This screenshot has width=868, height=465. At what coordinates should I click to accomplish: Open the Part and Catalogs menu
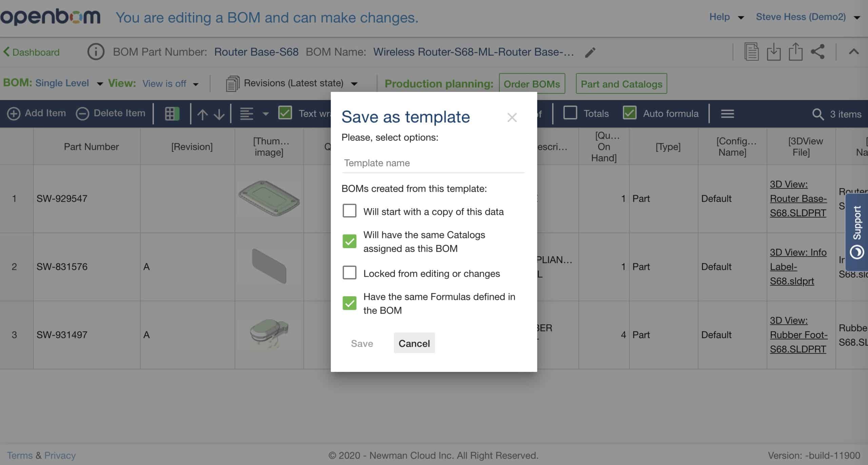coord(621,84)
